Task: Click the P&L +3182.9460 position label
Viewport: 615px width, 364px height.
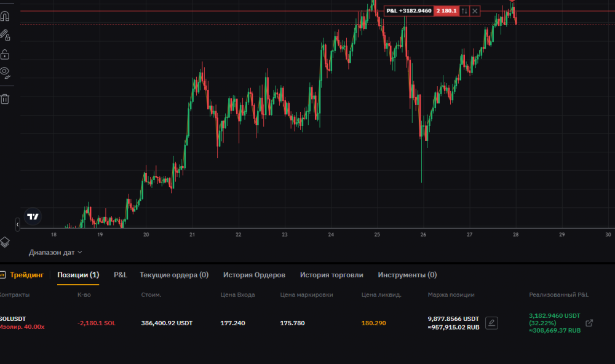Action: click(x=408, y=11)
